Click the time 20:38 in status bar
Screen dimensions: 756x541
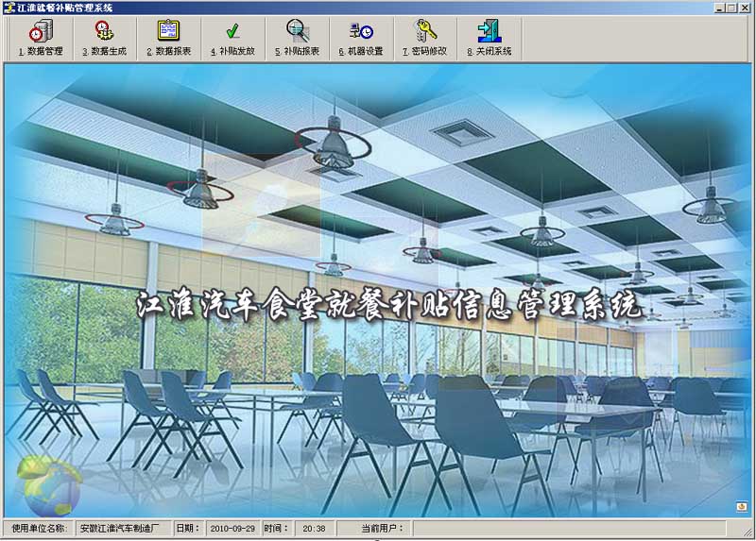pos(315,529)
